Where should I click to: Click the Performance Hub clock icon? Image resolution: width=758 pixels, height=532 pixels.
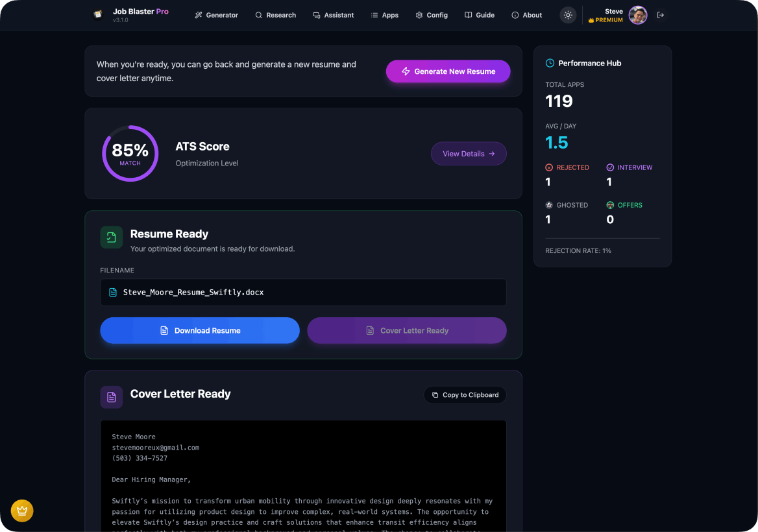550,63
